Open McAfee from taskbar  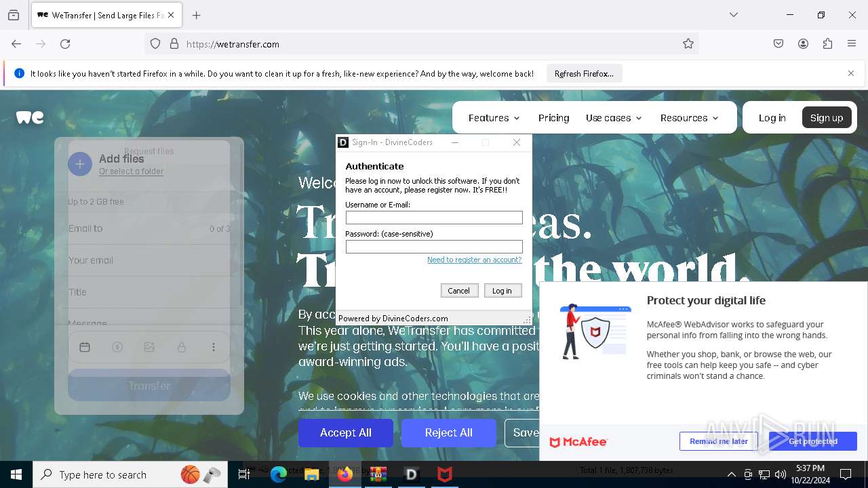(x=445, y=474)
